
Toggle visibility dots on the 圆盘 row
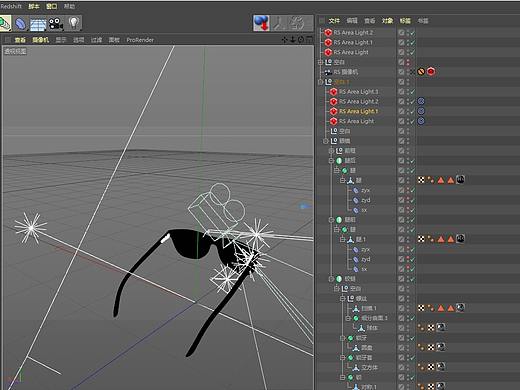click(408, 348)
